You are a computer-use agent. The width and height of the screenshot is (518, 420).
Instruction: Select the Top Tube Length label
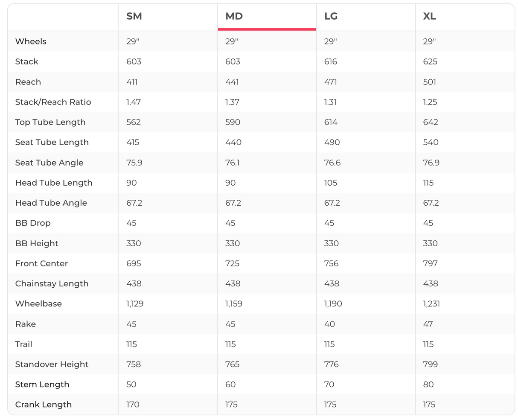coord(50,122)
